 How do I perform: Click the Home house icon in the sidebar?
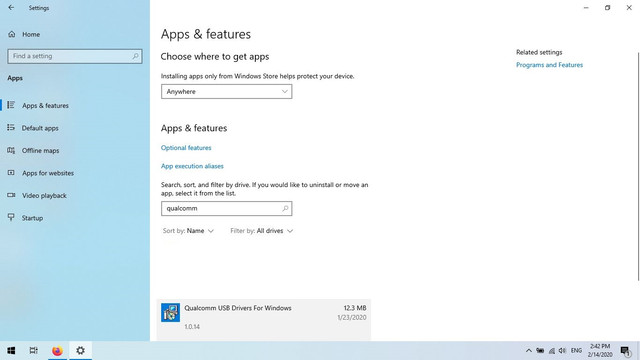click(11, 34)
